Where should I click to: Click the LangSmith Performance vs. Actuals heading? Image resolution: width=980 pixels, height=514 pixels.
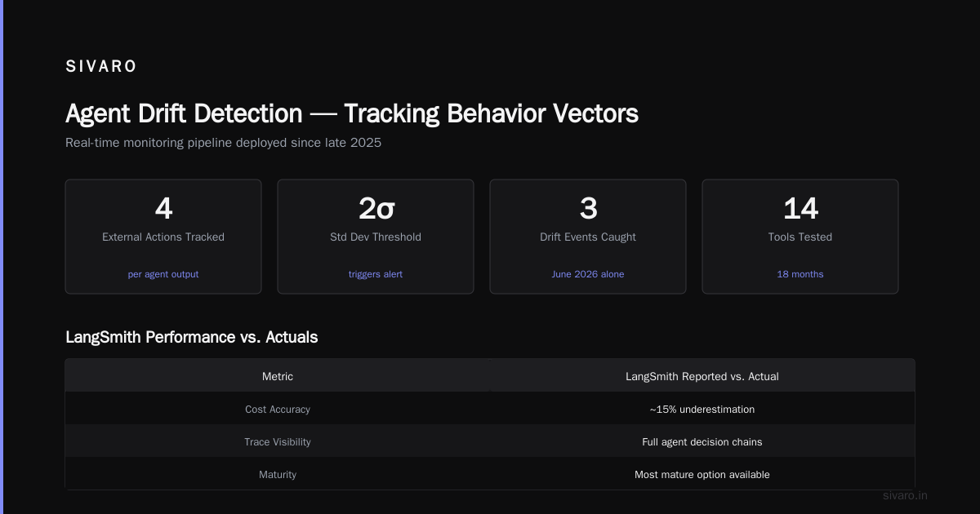192,337
